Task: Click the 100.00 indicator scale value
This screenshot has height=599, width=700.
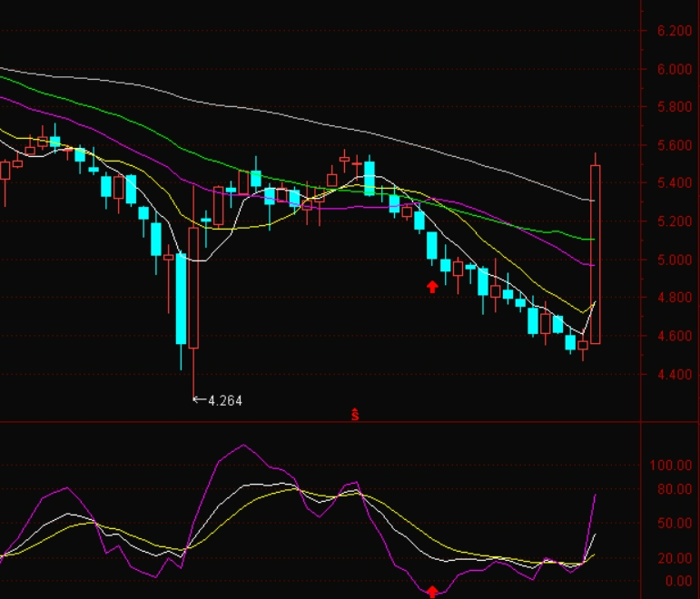Action: point(671,466)
